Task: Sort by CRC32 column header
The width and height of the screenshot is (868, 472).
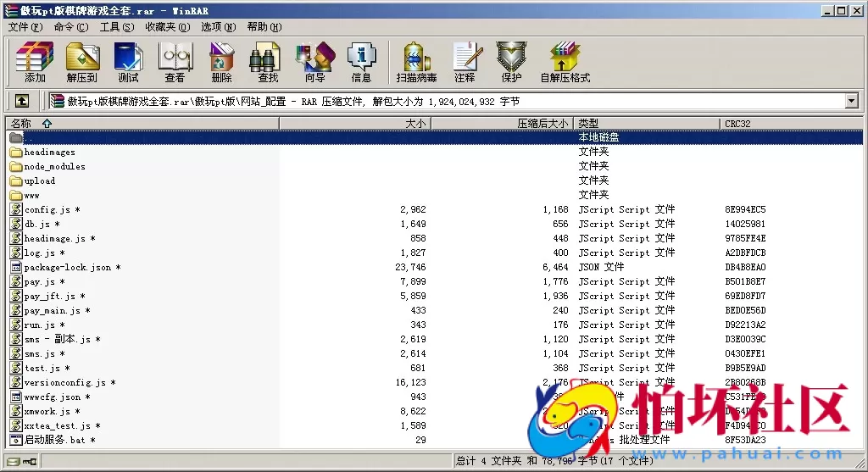Action: click(x=791, y=124)
